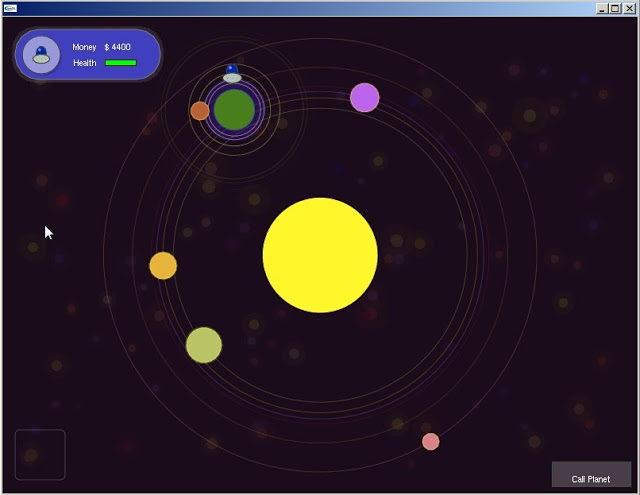Select the purple planet
Screen dimensions: 640x495
[x=365, y=98]
